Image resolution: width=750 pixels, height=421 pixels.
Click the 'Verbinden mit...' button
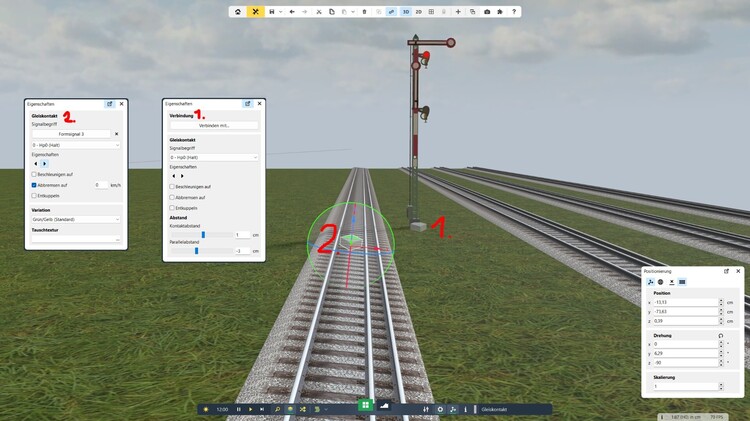(x=213, y=125)
